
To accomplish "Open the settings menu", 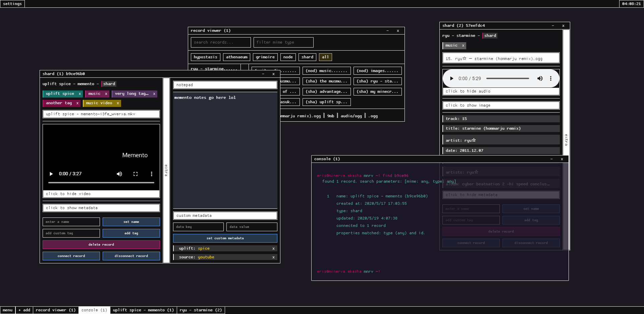I will click(x=12, y=4).
